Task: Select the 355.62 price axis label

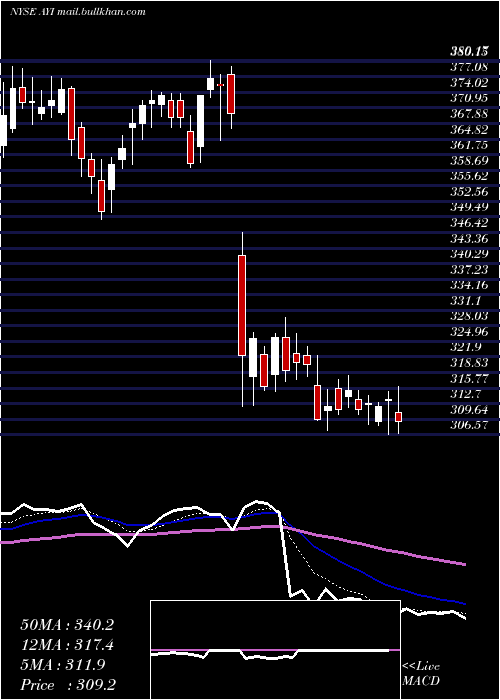Action: pyautogui.click(x=469, y=176)
